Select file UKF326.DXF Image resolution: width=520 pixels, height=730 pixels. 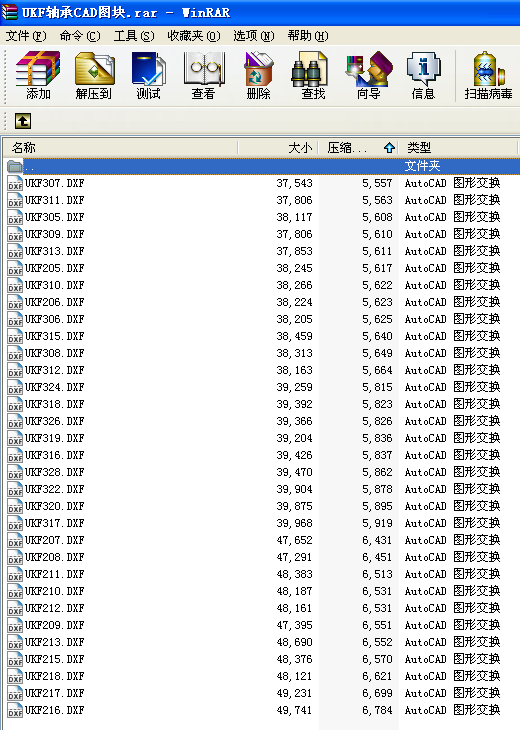click(x=55, y=421)
